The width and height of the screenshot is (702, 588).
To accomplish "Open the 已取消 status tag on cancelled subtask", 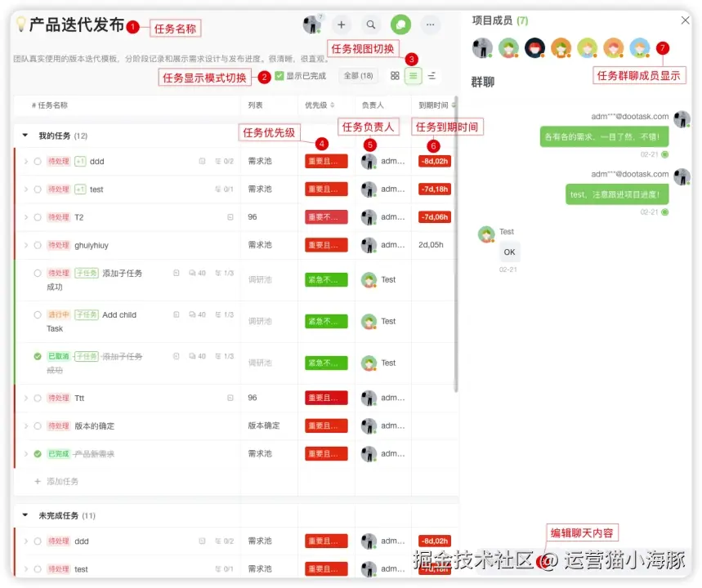I will click(x=59, y=356).
